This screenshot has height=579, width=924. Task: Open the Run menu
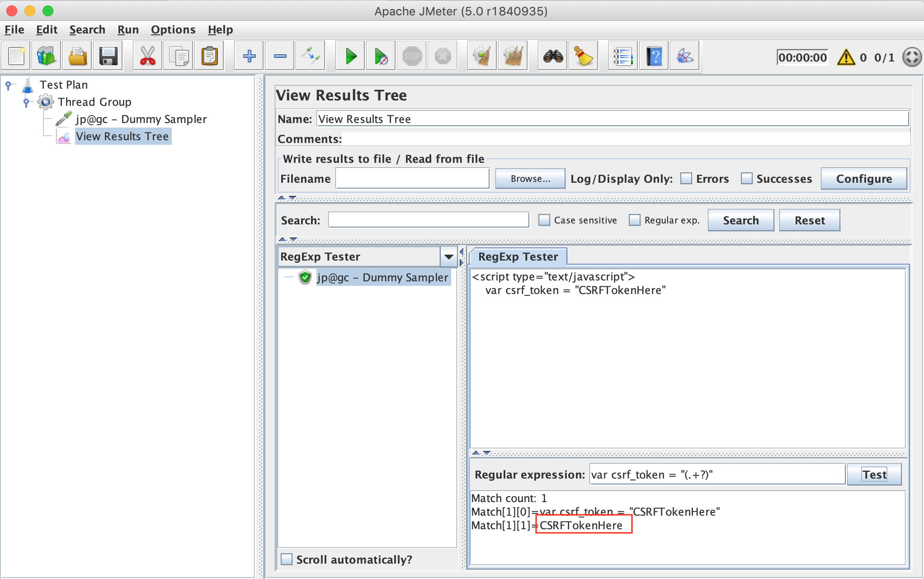coord(128,29)
